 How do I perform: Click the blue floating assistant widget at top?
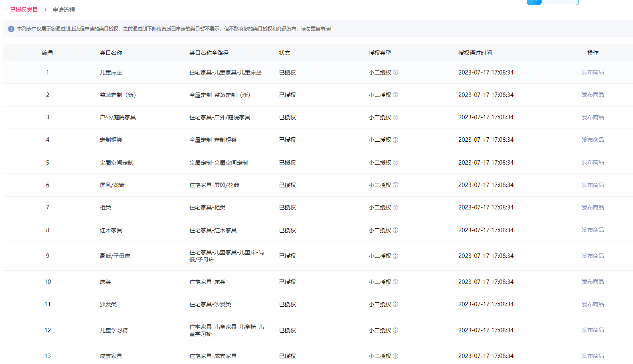[552, 2]
